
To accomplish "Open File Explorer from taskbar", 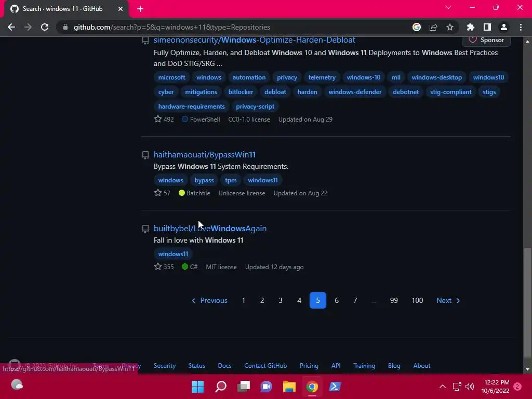I will click(289, 387).
